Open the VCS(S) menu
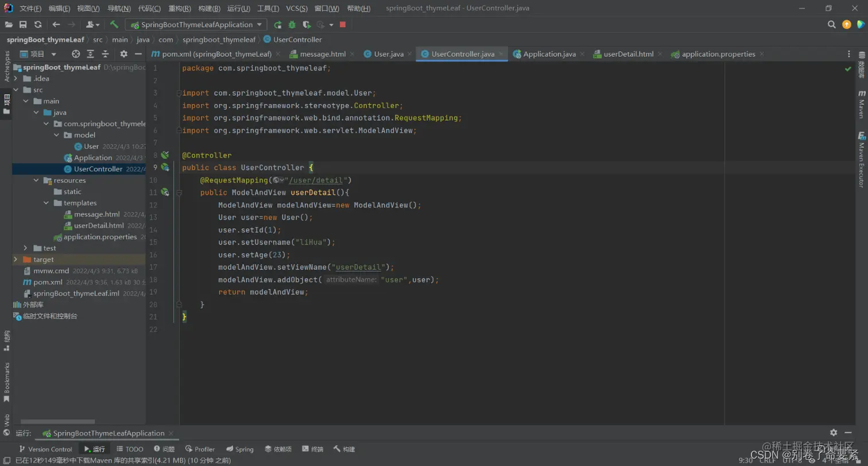Image resolution: width=868 pixels, height=466 pixels. pyautogui.click(x=297, y=9)
